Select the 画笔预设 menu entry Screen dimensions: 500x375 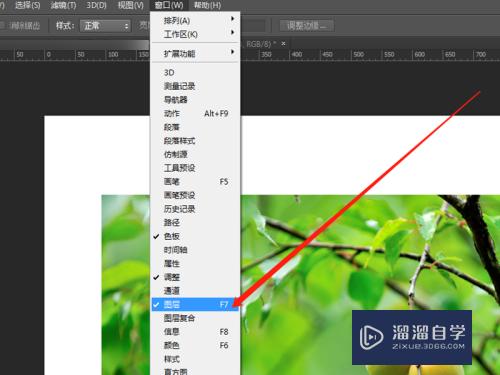point(195,195)
